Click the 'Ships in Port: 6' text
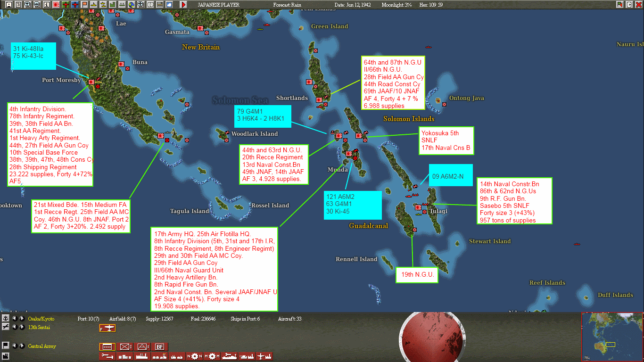Screen dimensions: 644x362 [245, 319]
